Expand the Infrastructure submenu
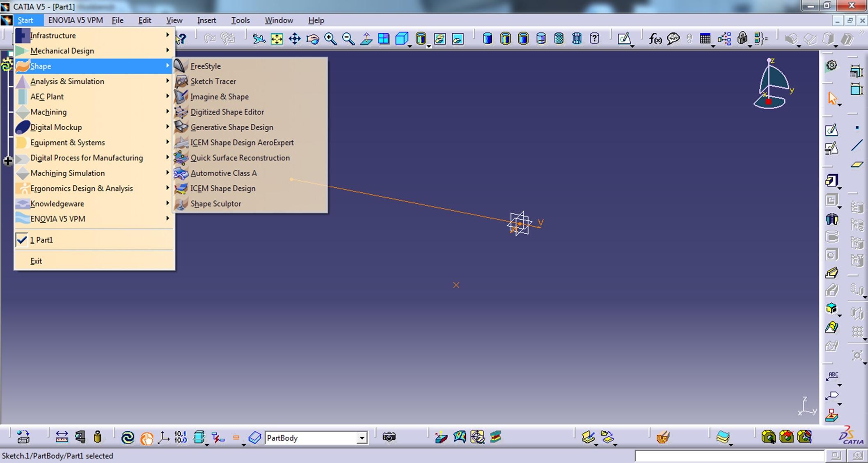 coord(94,35)
